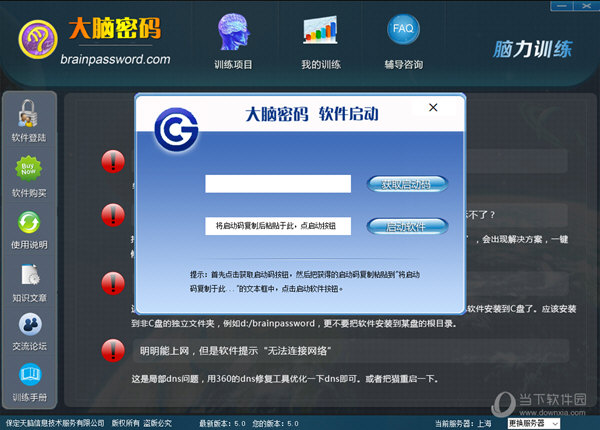Click the 脑力训练 title text

533,49
